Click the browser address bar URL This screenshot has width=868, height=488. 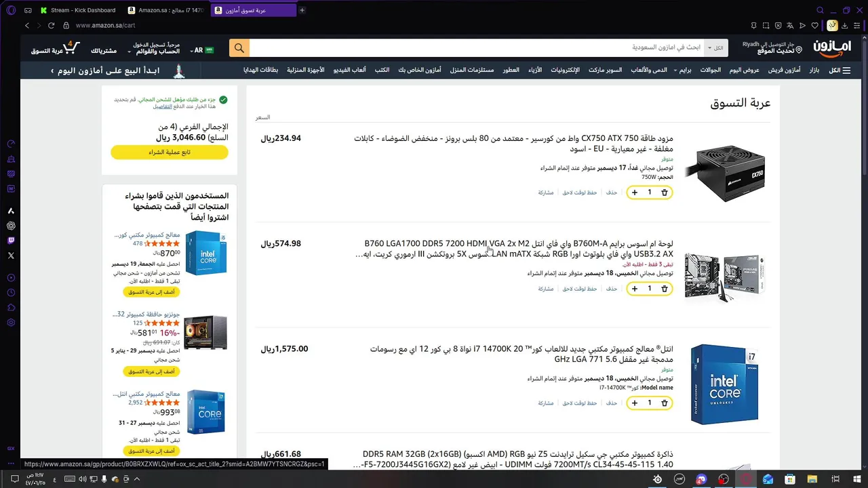[105, 25]
